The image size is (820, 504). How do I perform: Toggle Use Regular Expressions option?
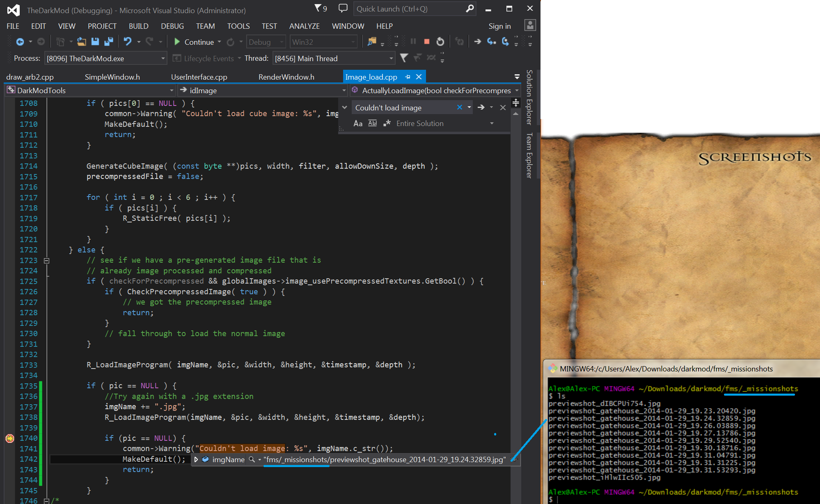(x=387, y=123)
